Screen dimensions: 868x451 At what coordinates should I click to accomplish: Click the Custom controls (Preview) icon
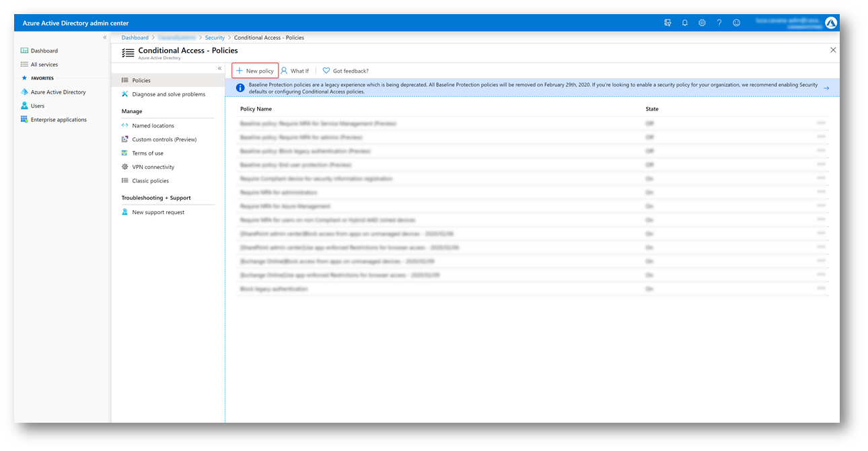[125, 139]
